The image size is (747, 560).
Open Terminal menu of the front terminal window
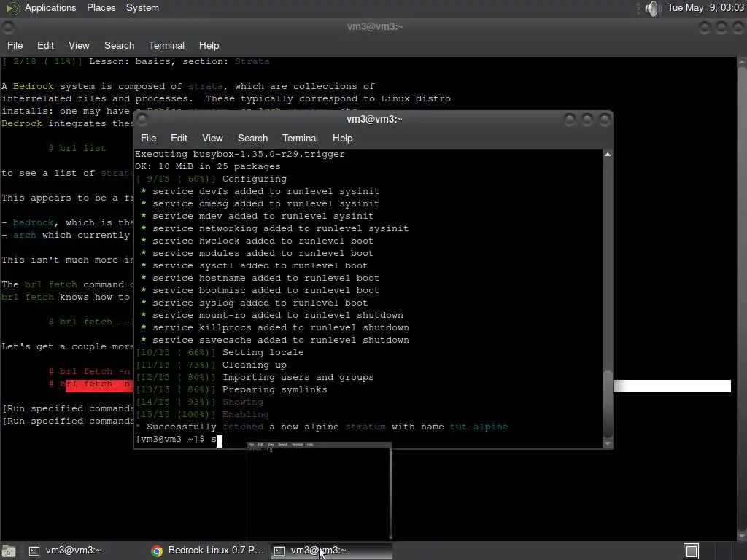click(x=300, y=138)
